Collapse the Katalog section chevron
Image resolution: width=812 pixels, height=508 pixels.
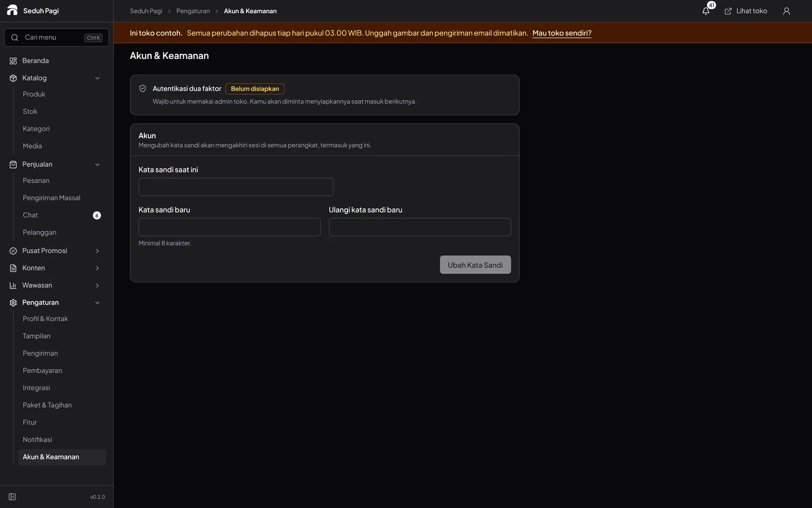[97, 78]
